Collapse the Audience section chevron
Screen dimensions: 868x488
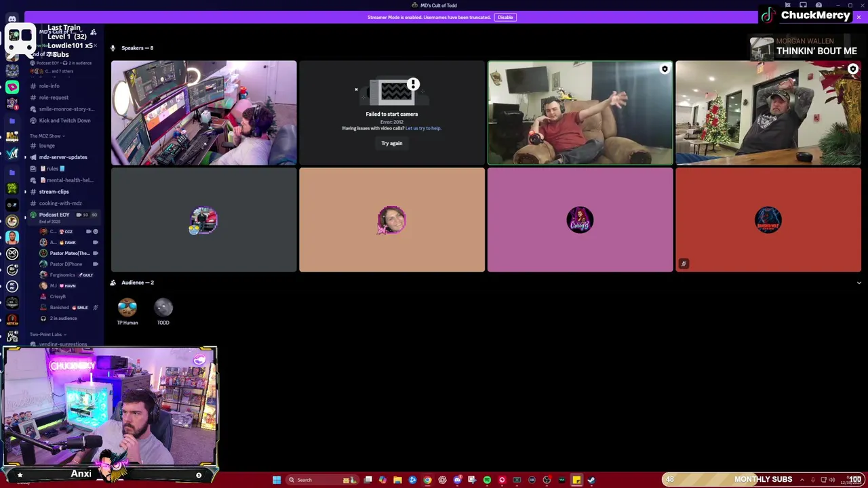tap(859, 283)
